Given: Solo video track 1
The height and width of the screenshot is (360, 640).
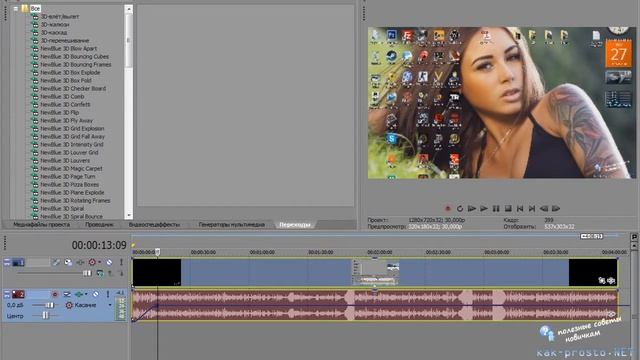Looking at the screenshot, I should [x=121, y=262].
